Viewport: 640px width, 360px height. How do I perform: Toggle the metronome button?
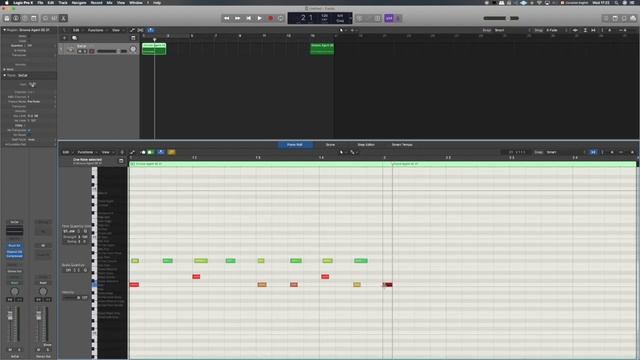[x=398, y=18]
